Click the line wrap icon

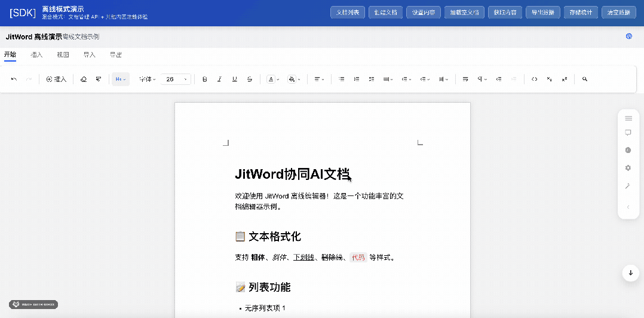tap(465, 79)
